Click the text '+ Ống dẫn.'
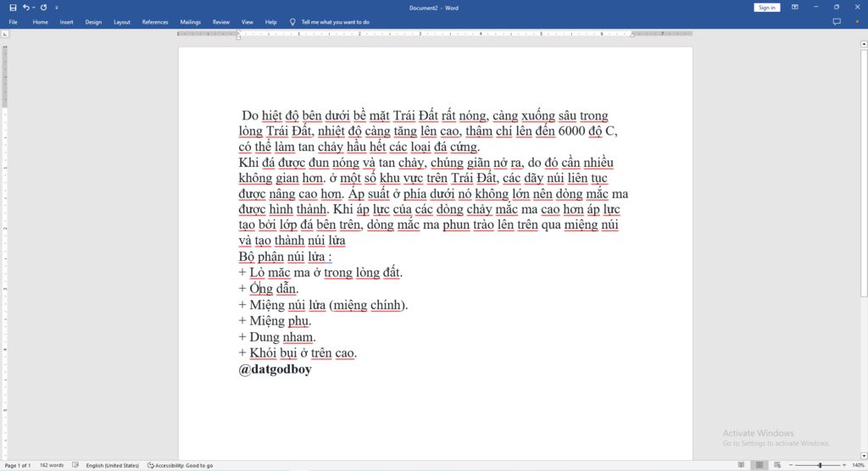The width and height of the screenshot is (868, 471). tap(269, 288)
